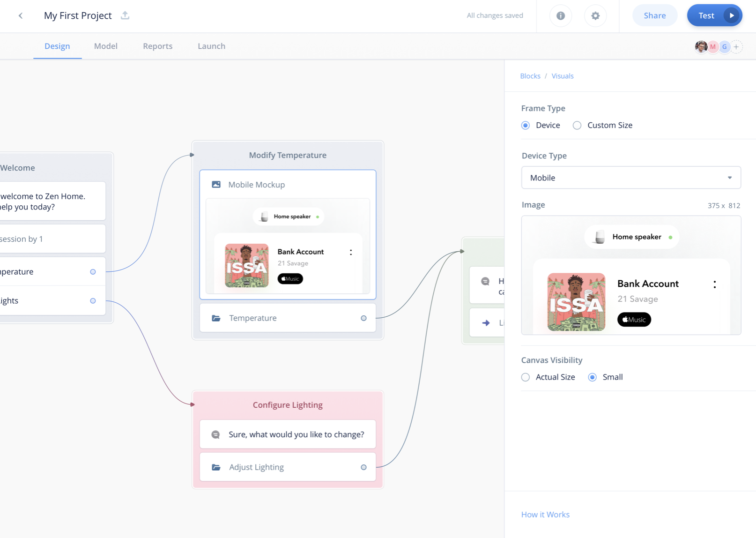This screenshot has width=756, height=538.
Task: Click the add collaborator plus icon
Action: point(736,47)
